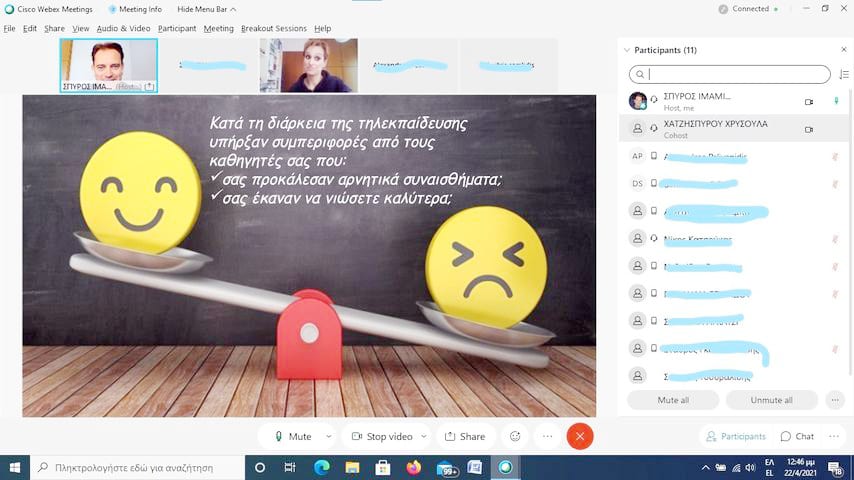
Task: Open Microsoft Edge from the taskbar
Action: (321, 467)
